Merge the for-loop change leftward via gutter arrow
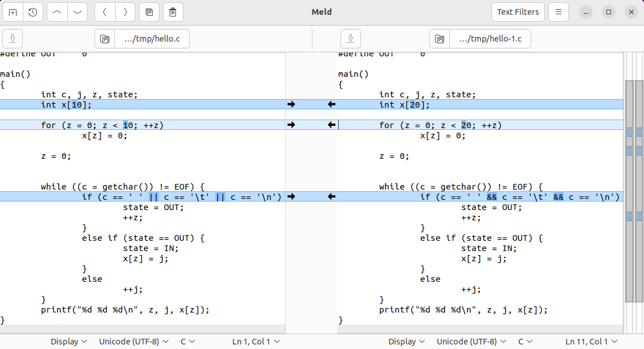This screenshot has width=644, height=349. tap(332, 125)
